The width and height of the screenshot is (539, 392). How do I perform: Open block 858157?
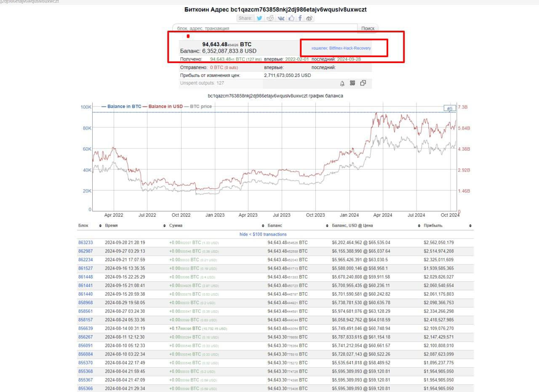click(x=85, y=320)
